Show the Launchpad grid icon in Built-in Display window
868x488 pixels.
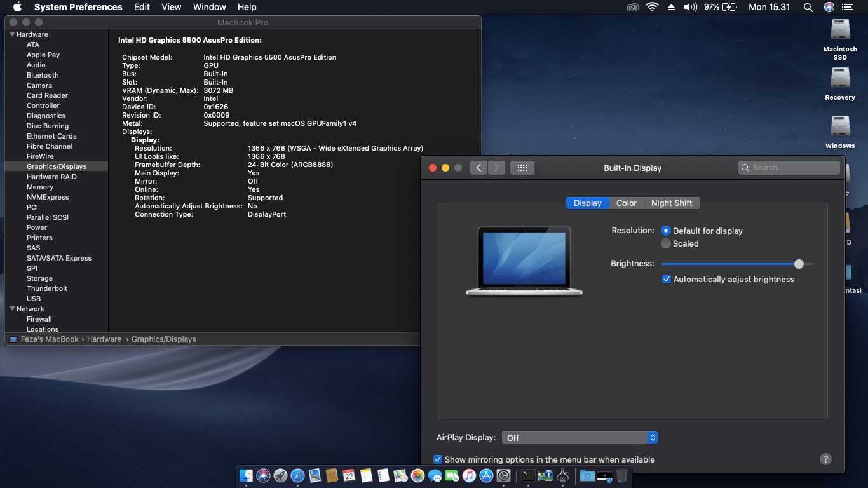click(522, 167)
